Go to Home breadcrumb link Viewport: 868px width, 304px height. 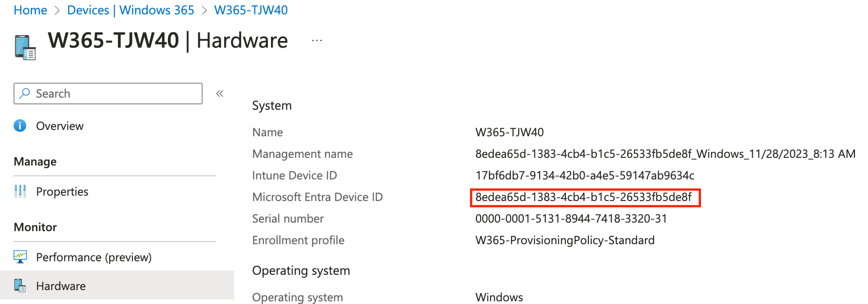pos(30,10)
